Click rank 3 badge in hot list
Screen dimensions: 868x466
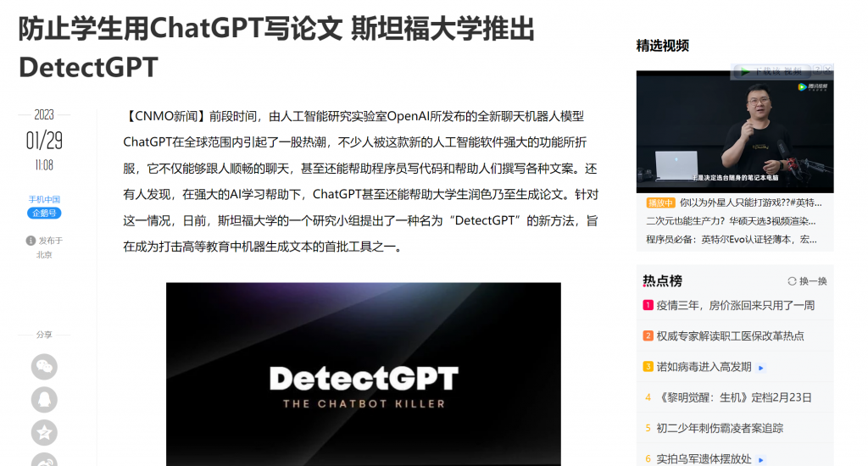648,366
